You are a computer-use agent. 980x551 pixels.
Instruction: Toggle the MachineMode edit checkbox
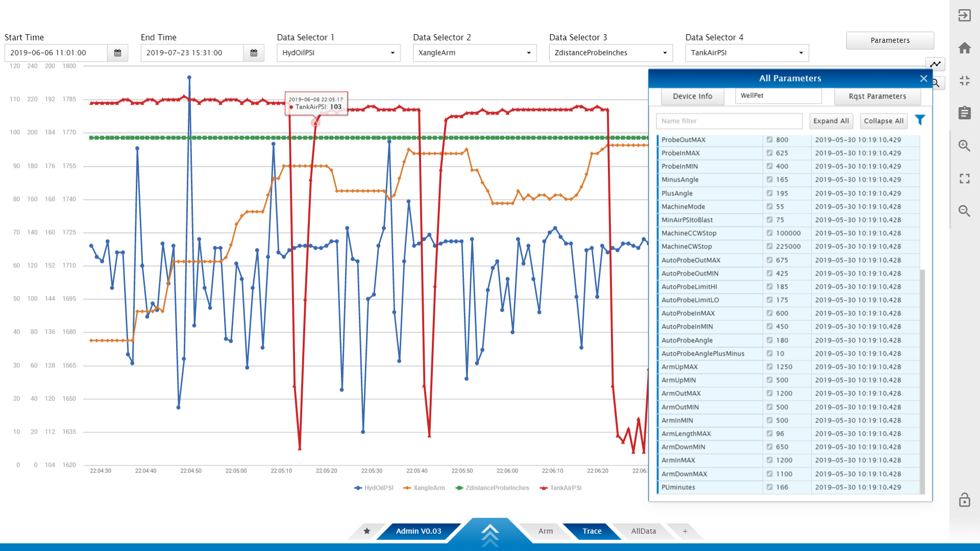(769, 207)
